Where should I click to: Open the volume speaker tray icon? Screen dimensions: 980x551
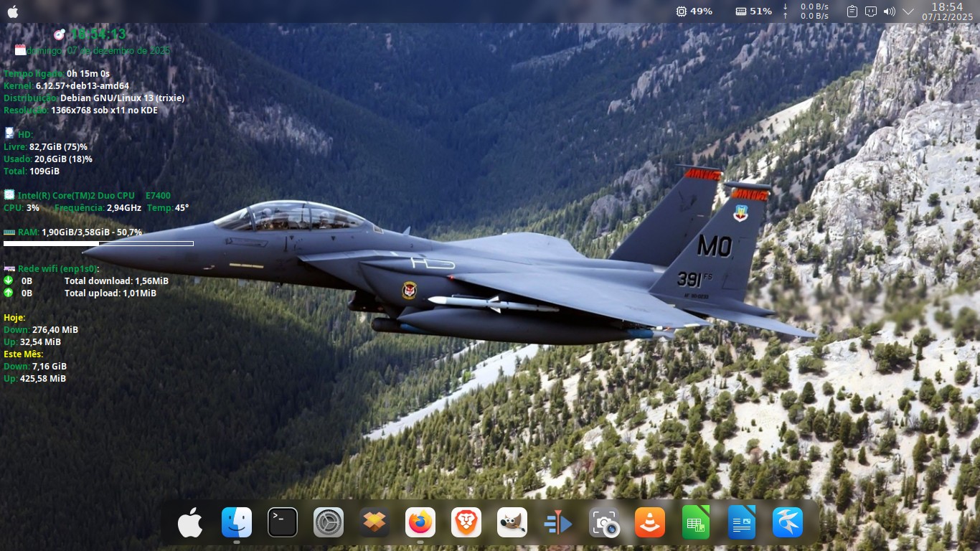tap(890, 11)
